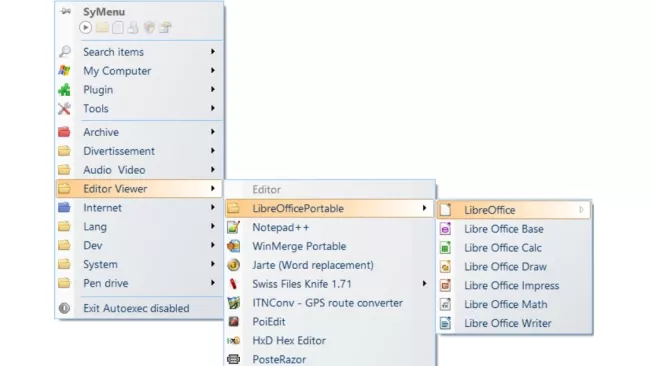Expand the LibreOffice submenu arrow
The width and height of the screenshot is (650, 366).
582,210
